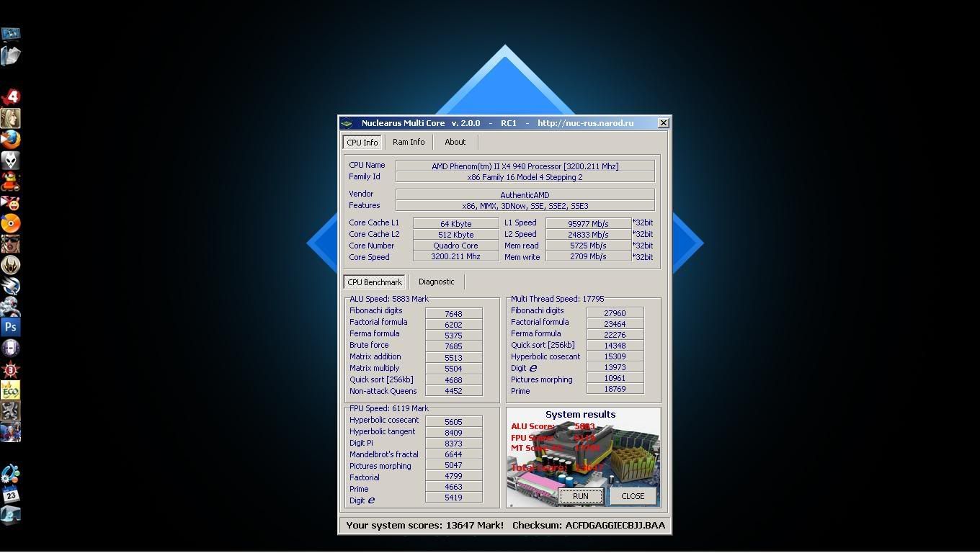This screenshot has width=980, height=553.
Task: Click ALU Fibonachi digits score 7648
Action: pos(453,314)
